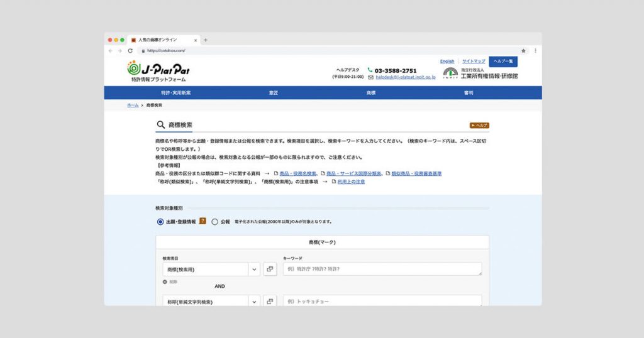
Task: Open popup icon beside 称呼(単純文字列検索) dropdown
Action: [270, 301]
